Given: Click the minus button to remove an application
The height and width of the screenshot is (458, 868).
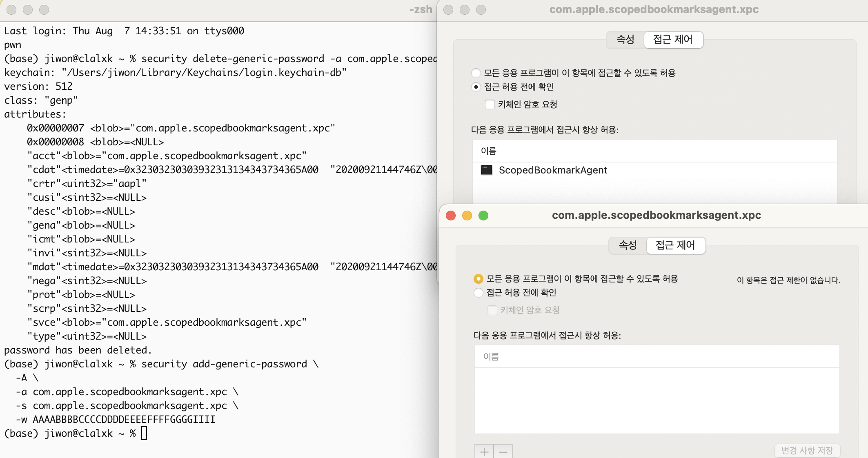Looking at the screenshot, I should coord(503,451).
